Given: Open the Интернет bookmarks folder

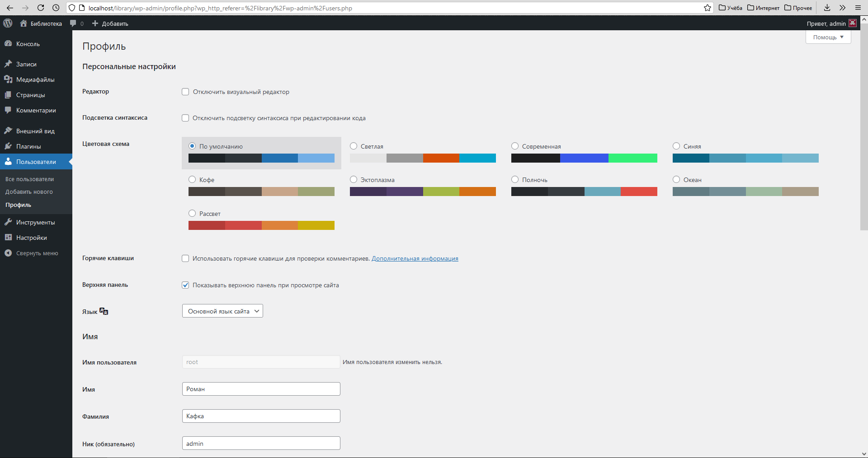Looking at the screenshot, I should tap(763, 8).
